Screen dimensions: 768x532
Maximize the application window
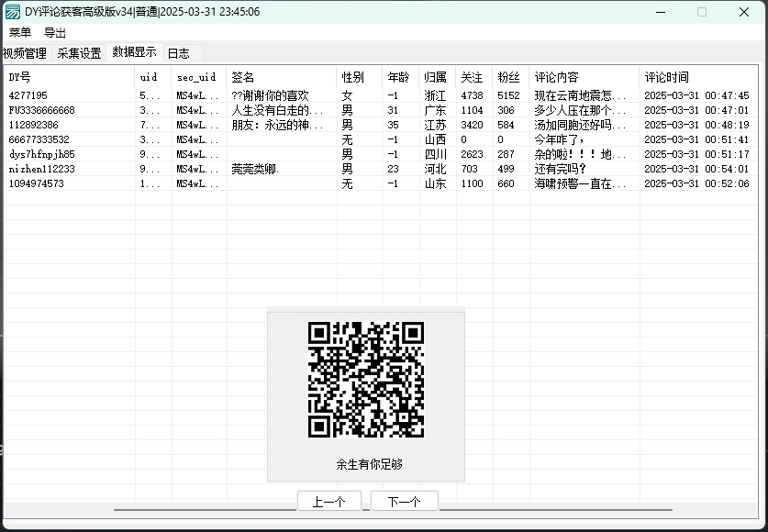tap(702, 12)
